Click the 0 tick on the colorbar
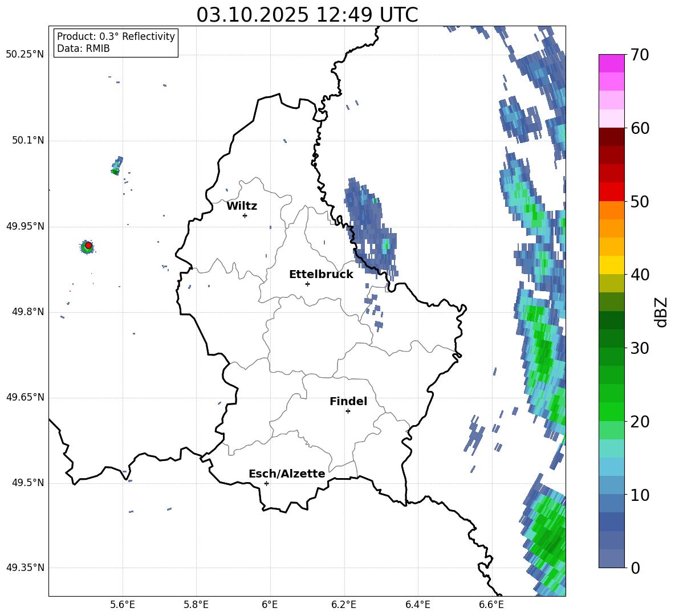675x616 pixels. click(x=635, y=568)
